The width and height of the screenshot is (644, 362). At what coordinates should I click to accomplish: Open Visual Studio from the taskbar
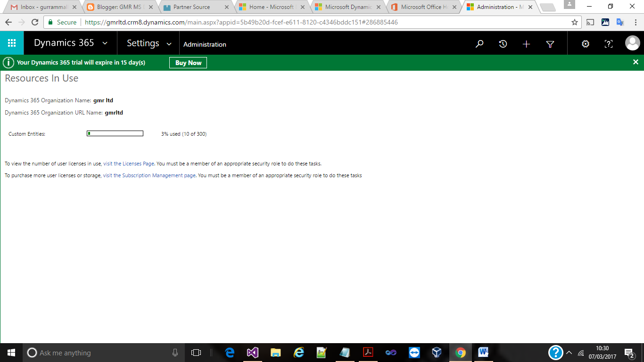[253, 353]
